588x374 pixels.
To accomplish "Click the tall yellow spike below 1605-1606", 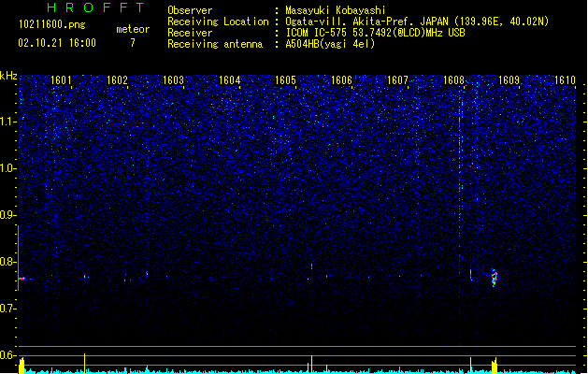I will coord(311,364).
